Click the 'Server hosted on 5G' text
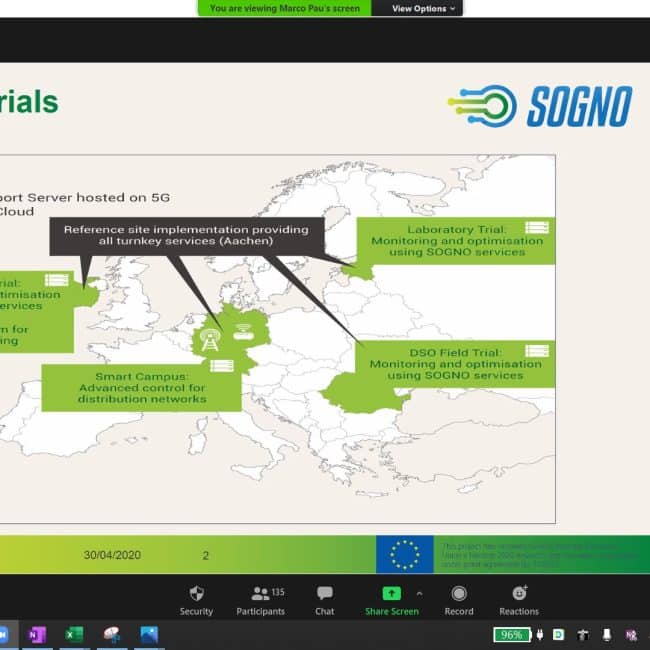The image size is (650, 650). click(x=99, y=197)
